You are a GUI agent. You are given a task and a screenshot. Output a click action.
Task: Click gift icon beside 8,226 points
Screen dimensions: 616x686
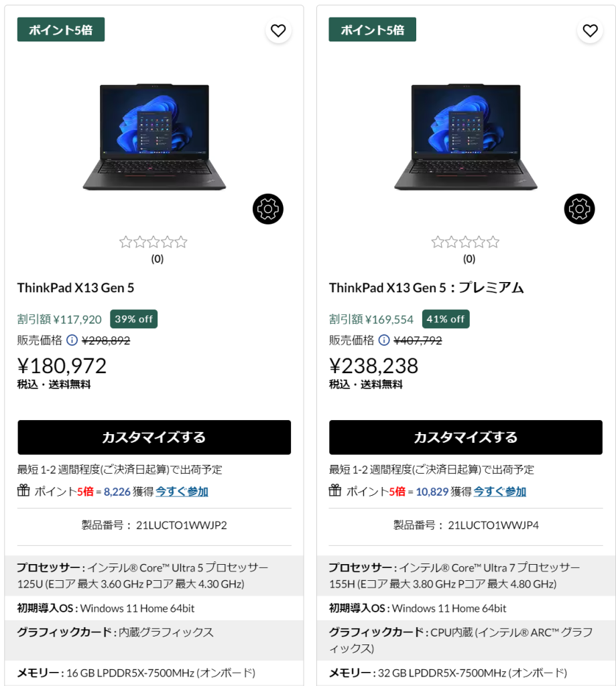23,490
